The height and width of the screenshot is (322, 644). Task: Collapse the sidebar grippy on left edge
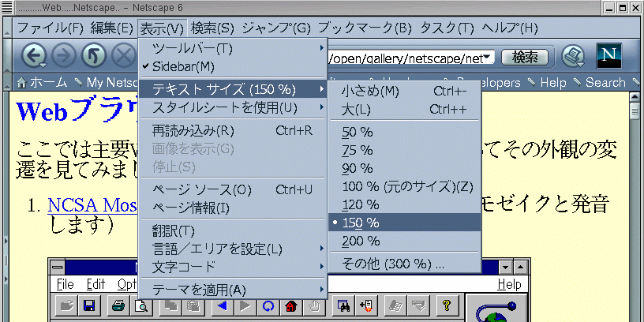6,260
